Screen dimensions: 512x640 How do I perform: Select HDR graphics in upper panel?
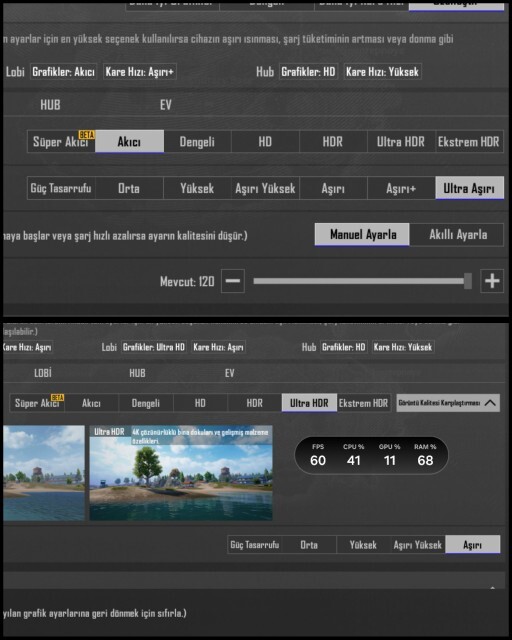(x=333, y=142)
